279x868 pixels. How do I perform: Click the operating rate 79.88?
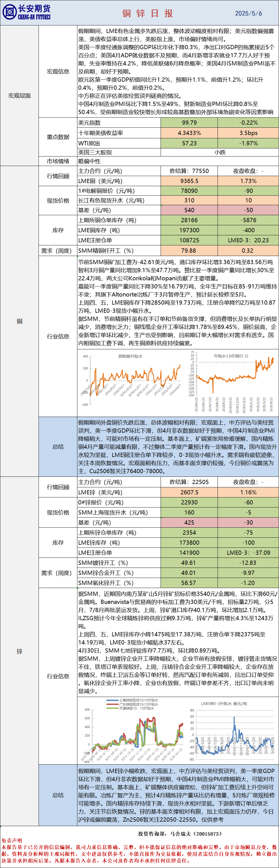[189, 250]
